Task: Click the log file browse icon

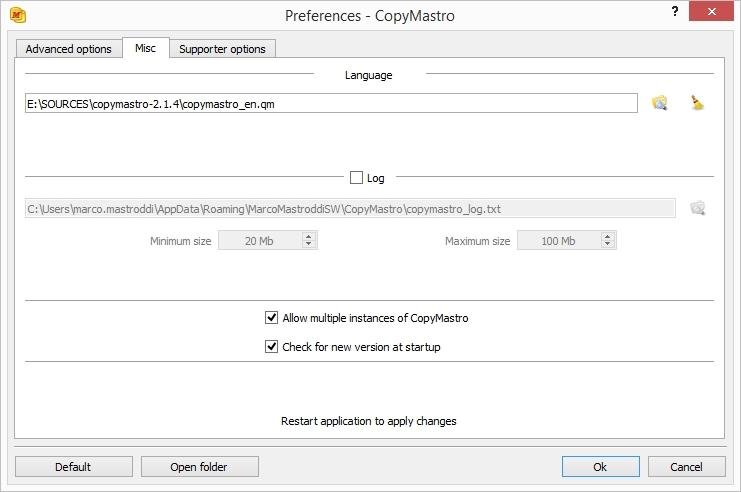Action: [698, 208]
